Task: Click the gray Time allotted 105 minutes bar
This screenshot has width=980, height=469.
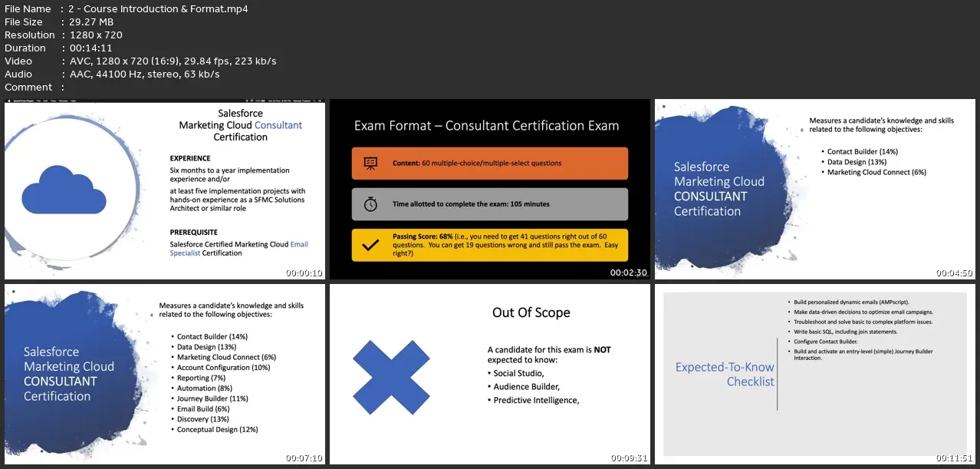Action: (490, 204)
